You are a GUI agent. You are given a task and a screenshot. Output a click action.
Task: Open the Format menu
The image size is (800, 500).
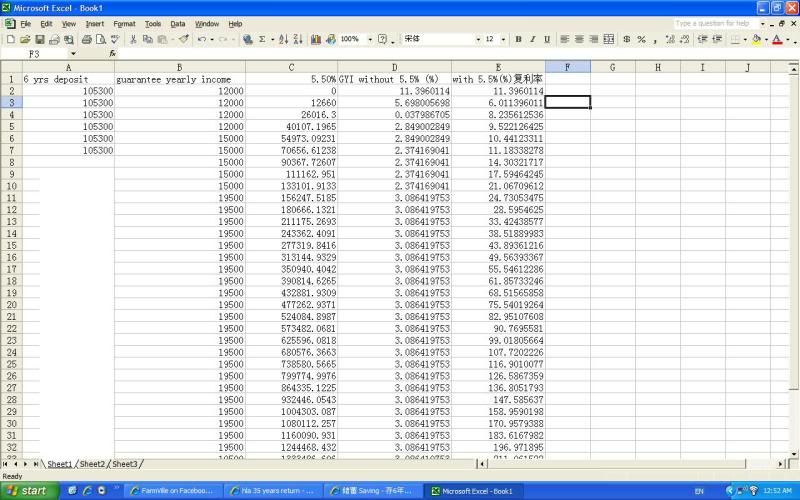tap(124, 23)
